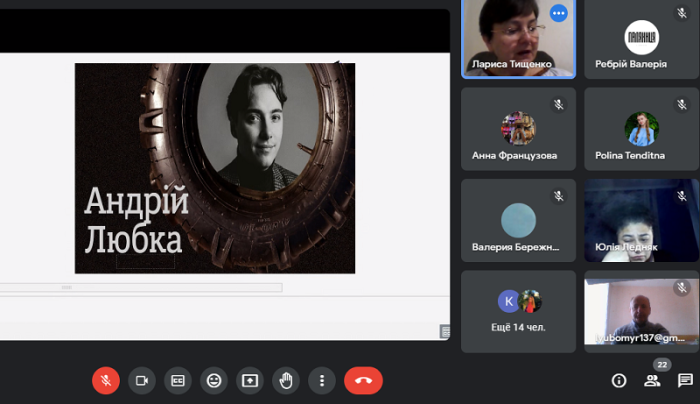This screenshot has height=404, width=700.
Task: Expand the 'Ещё 14 чел.' participants tile
Action: [x=518, y=311]
